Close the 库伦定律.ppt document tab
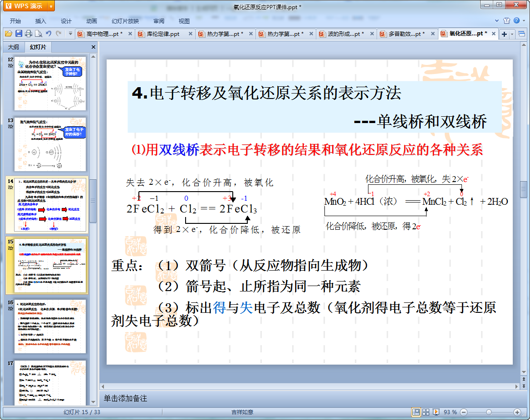Viewport: 530px width, 420px height. 190,34
